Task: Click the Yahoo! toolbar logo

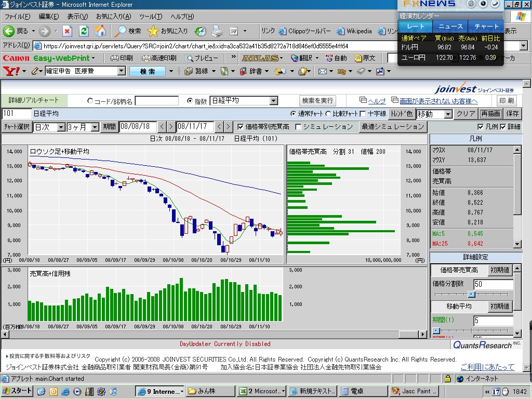Action: (11, 71)
